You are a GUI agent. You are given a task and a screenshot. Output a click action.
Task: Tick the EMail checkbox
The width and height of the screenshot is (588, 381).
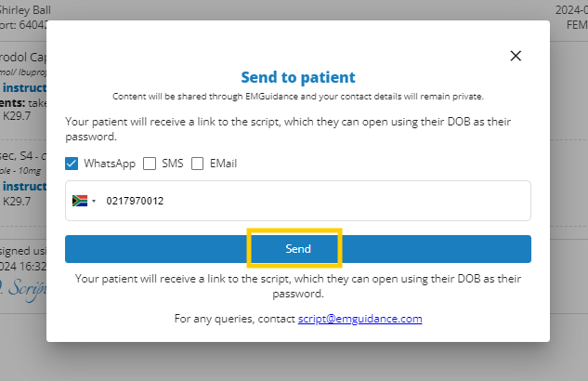pos(197,164)
